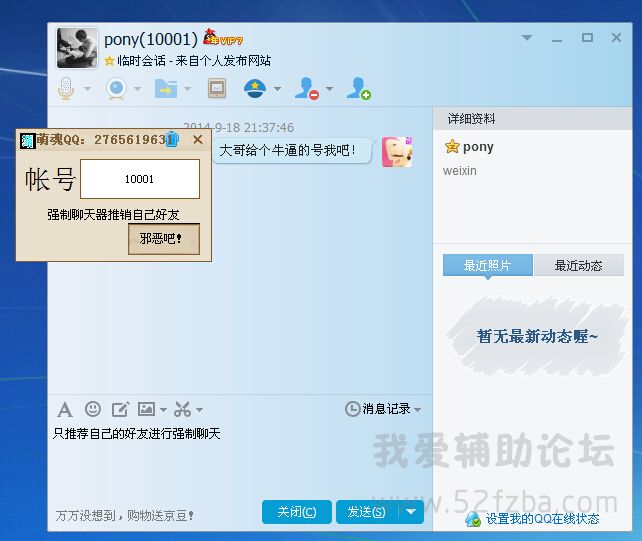Click the 暂无最新动态喔 placeholder text
The width and height of the screenshot is (642, 541).
pyautogui.click(x=537, y=337)
